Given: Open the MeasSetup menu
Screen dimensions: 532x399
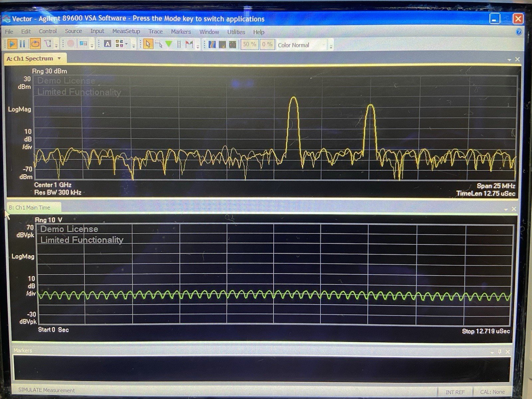Looking at the screenshot, I should (x=126, y=31).
